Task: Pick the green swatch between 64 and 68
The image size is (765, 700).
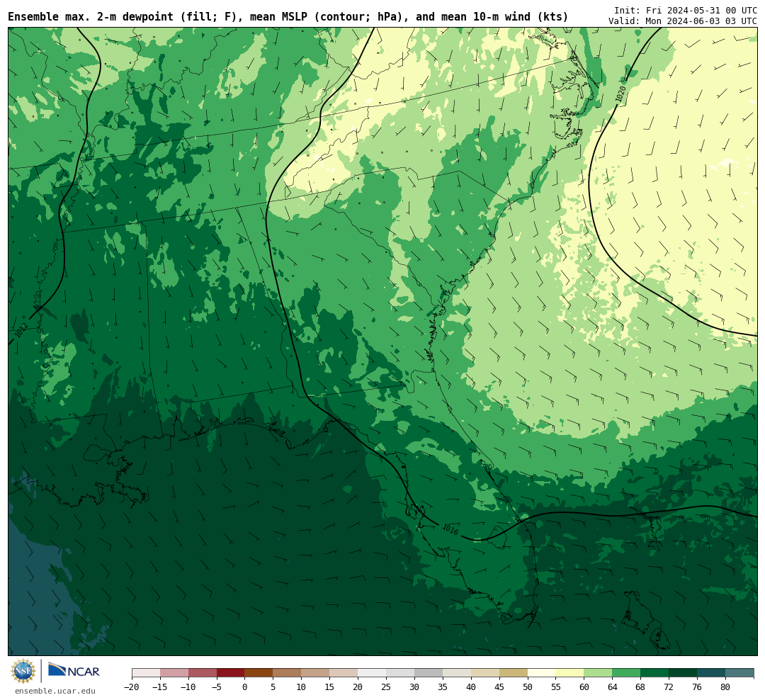Action: [627, 673]
